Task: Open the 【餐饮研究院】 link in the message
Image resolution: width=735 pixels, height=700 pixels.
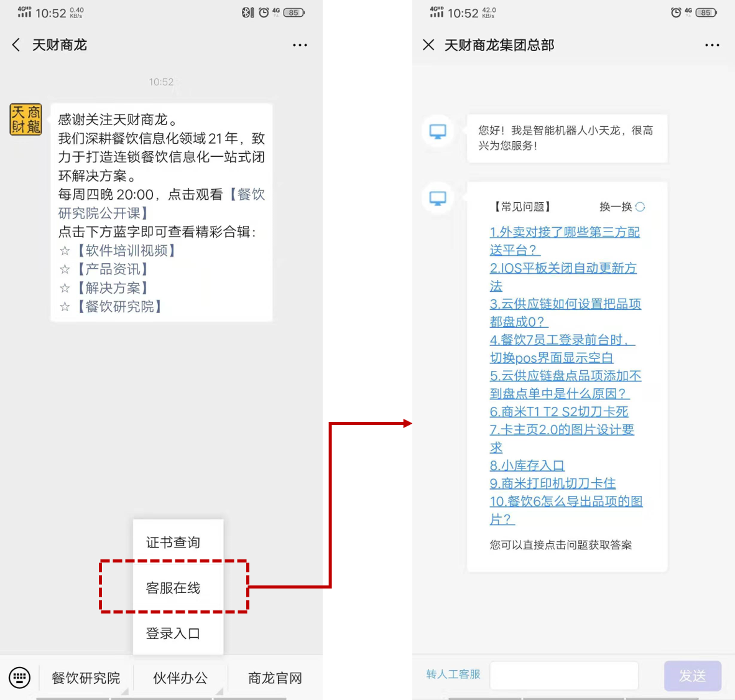Action: 119,307
